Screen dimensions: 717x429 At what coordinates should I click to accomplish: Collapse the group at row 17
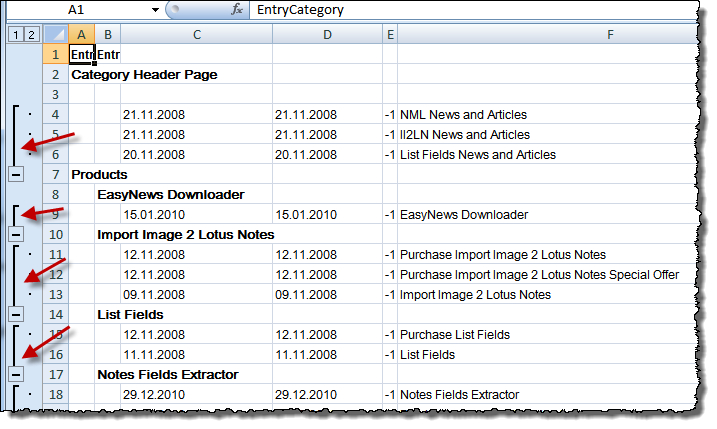(16, 375)
